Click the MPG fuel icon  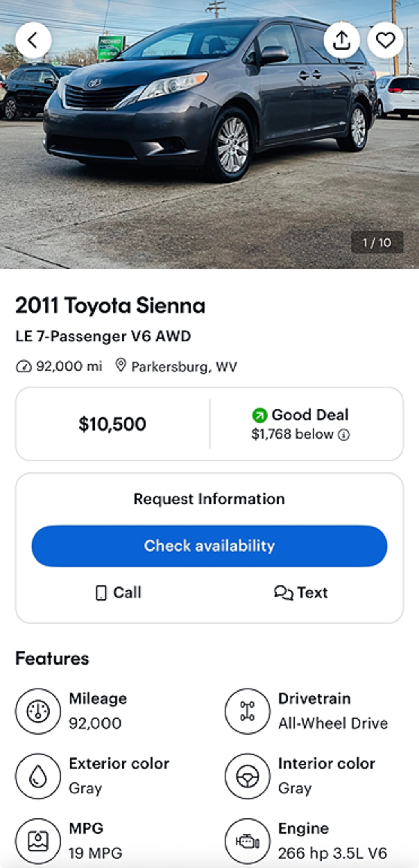38,841
